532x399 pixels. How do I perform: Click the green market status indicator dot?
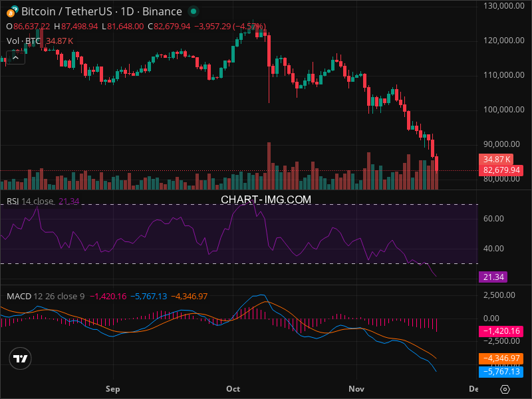193,11
